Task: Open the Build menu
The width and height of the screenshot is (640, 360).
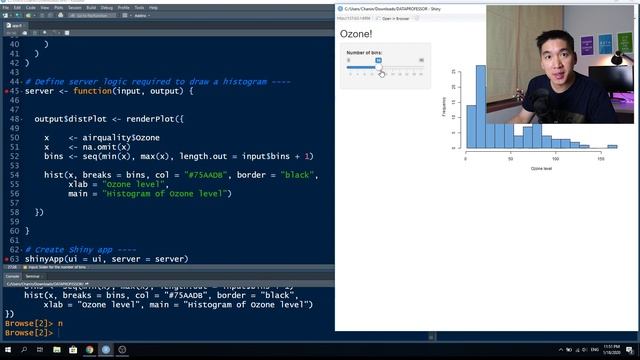Action: (x=91, y=8)
